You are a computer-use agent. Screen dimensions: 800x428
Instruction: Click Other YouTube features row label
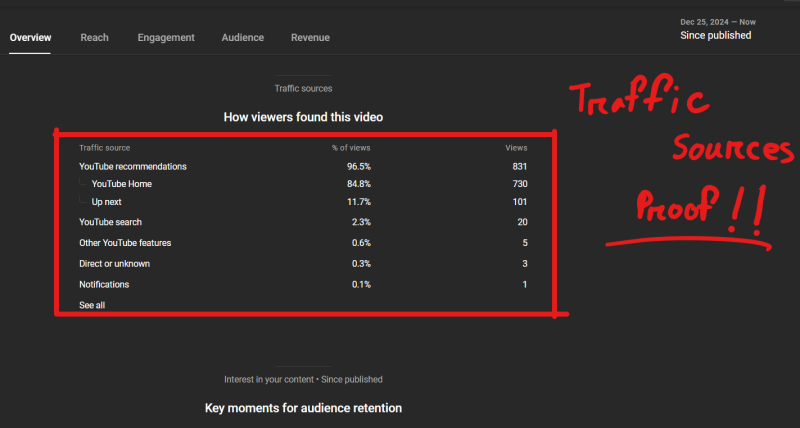(125, 243)
